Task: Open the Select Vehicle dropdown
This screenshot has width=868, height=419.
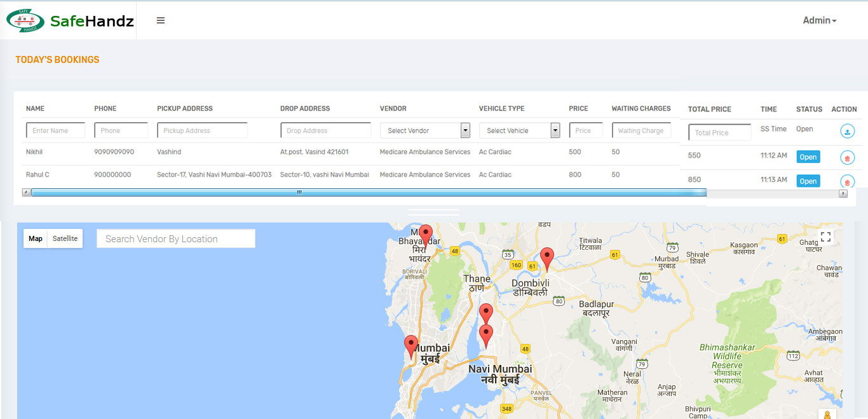Action: click(519, 130)
